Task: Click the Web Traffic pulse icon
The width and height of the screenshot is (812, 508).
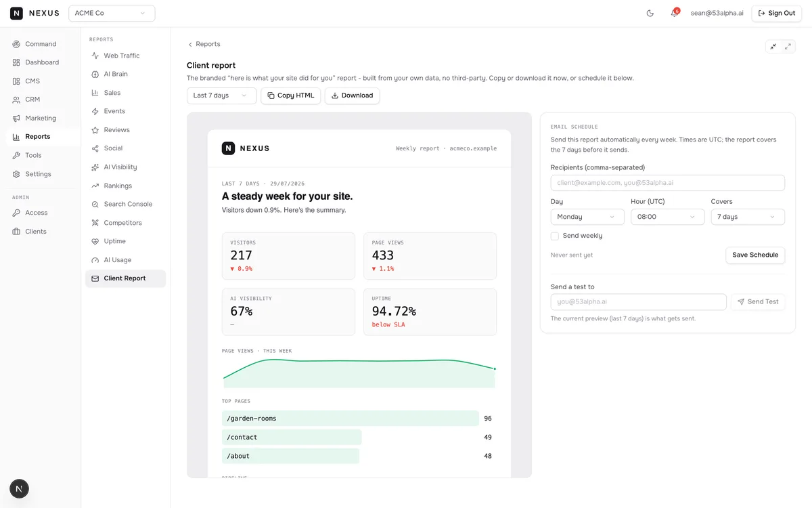Action: [x=95, y=56]
